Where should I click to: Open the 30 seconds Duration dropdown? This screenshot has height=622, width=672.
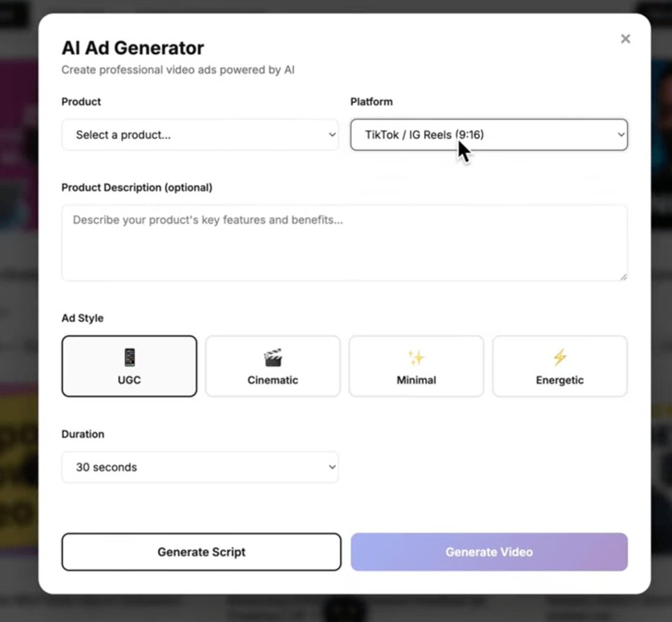pos(200,467)
